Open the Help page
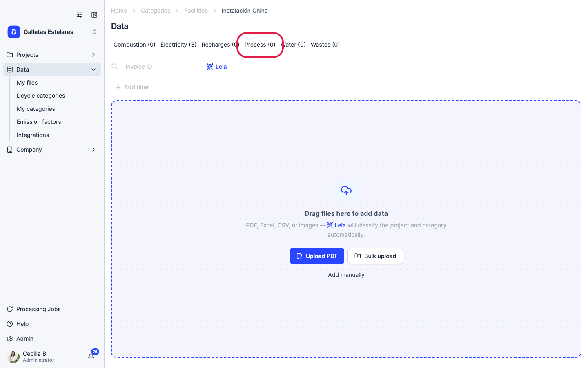Image resolution: width=588 pixels, height=368 pixels. [x=22, y=324]
